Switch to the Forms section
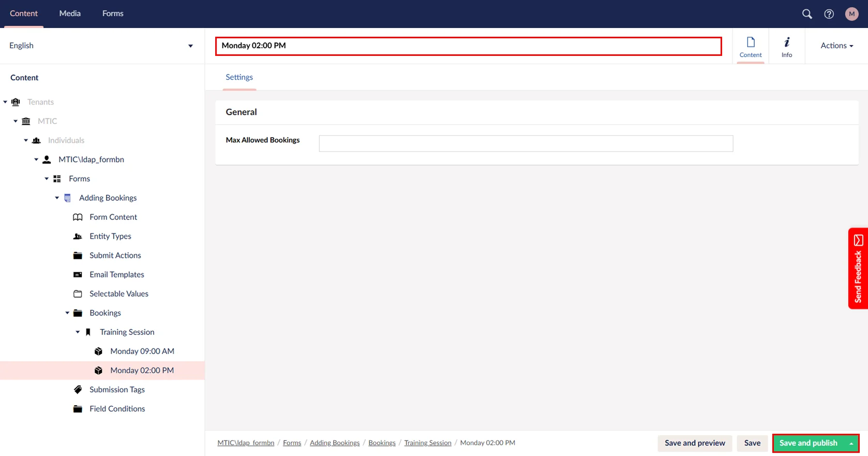 (x=113, y=13)
